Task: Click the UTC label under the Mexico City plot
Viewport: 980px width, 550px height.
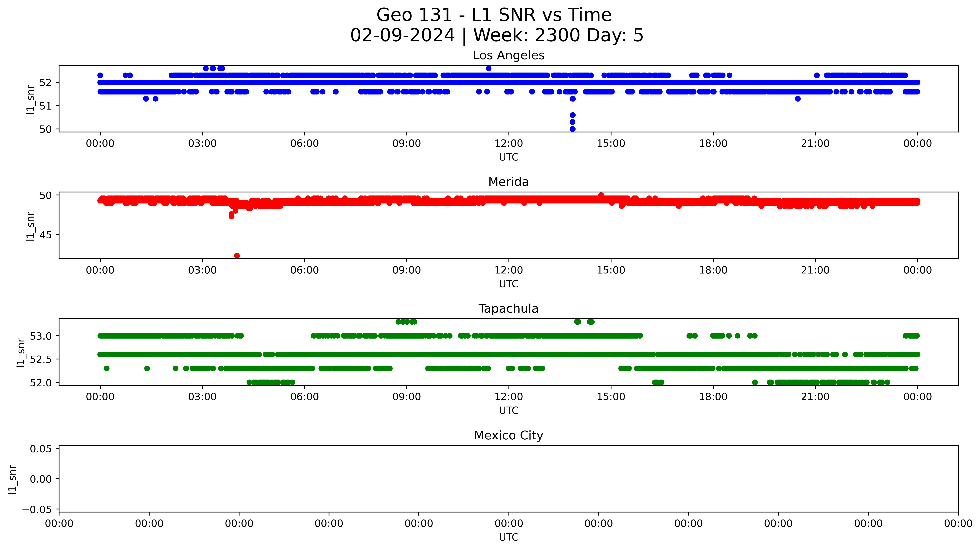Action: [509, 537]
